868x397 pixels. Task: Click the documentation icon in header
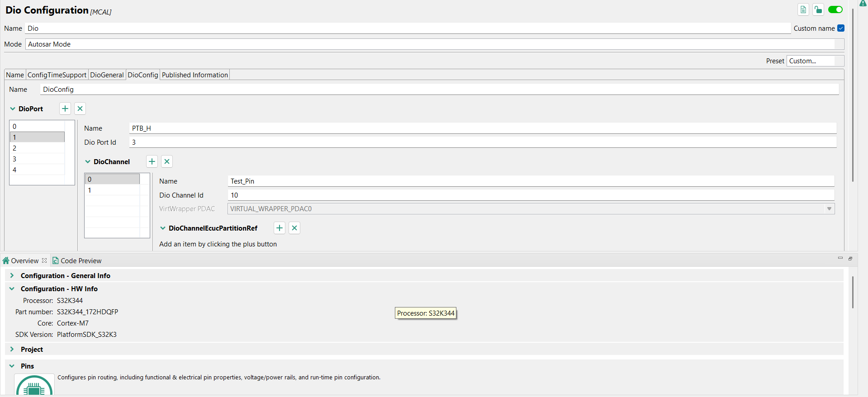click(803, 10)
